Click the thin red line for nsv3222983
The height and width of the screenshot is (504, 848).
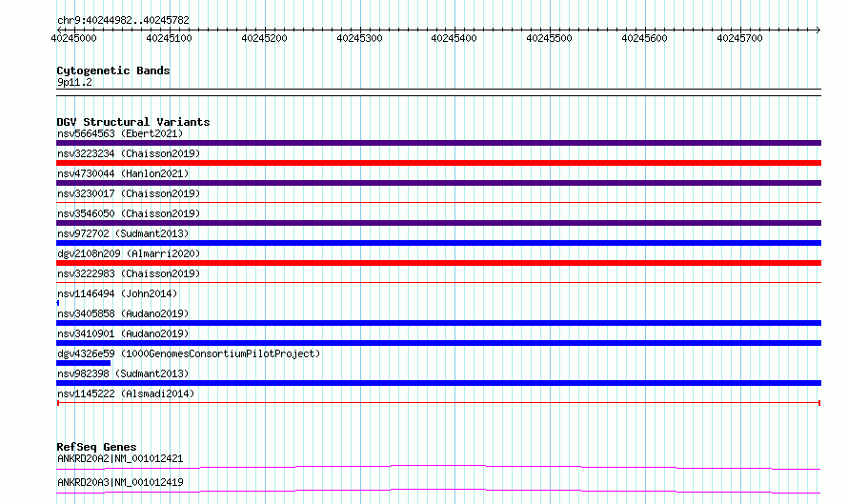pos(438,283)
